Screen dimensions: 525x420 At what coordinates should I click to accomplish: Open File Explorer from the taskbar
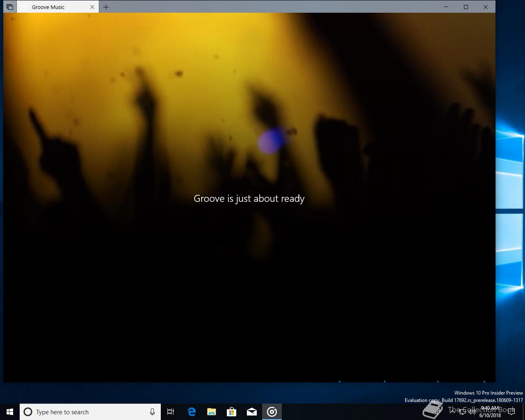point(211,412)
